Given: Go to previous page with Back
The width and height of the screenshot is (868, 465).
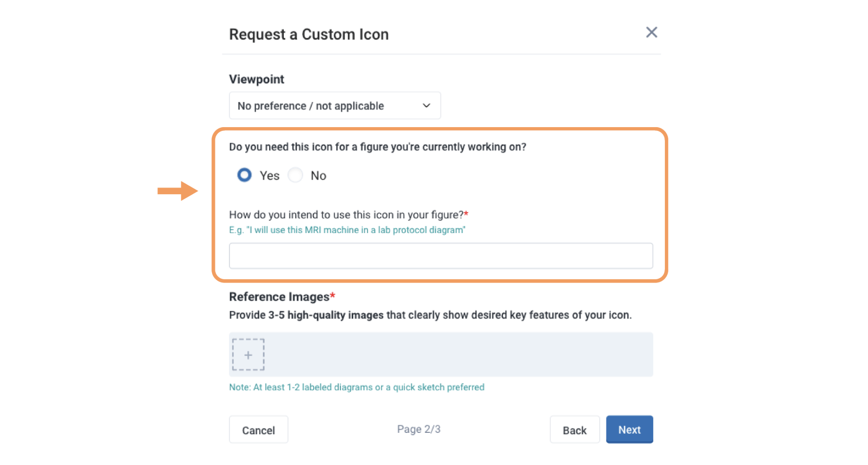Looking at the screenshot, I should (574, 430).
